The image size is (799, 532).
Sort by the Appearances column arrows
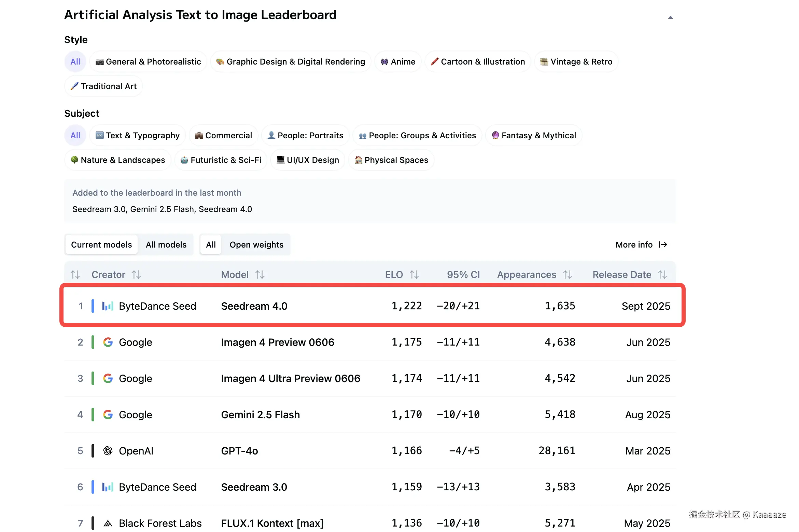click(x=567, y=275)
